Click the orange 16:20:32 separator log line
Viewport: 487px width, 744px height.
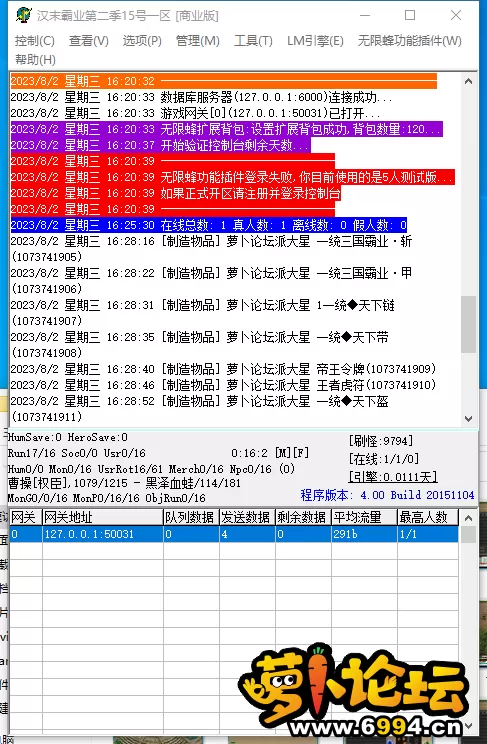224,82
